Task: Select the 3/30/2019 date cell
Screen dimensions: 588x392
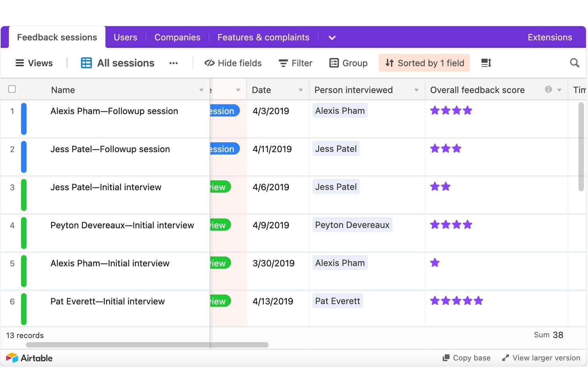Action: tap(278, 271)
